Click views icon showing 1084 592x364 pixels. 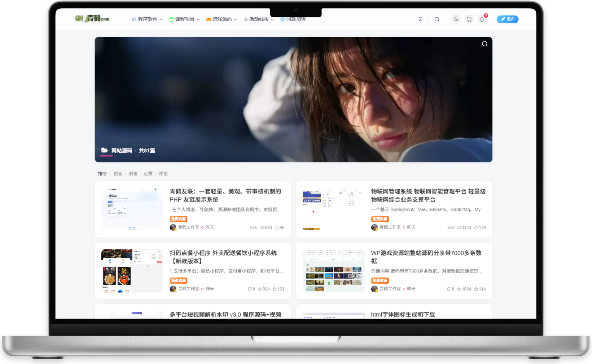(459, 289)
